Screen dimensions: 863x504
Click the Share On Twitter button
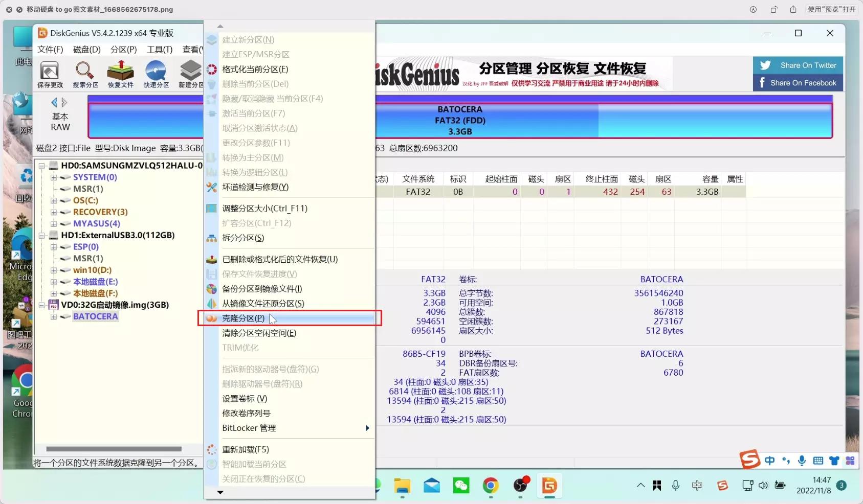tap(797, 65)
